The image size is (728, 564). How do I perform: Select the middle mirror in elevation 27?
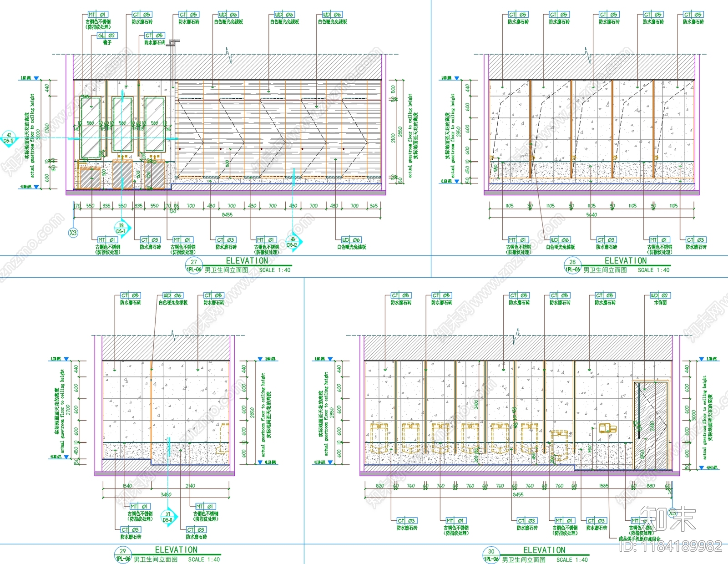[x=122, y=124]
